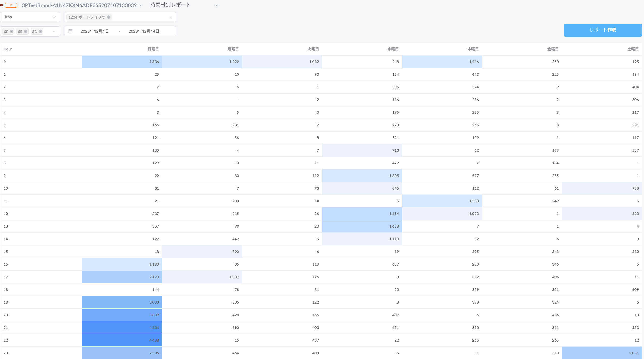Click the 木曜日 column header
Screen dimensions: 644x359
pyautogui.click(x=473, y=49)
